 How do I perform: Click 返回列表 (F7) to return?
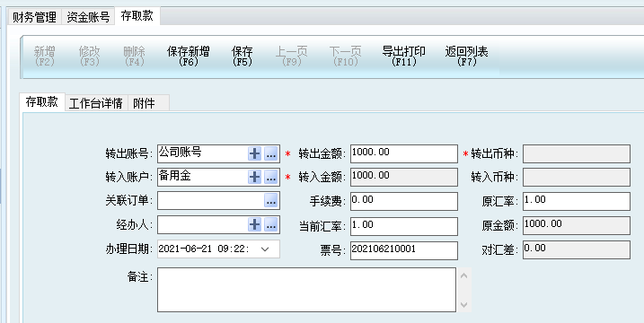(466, 57)
